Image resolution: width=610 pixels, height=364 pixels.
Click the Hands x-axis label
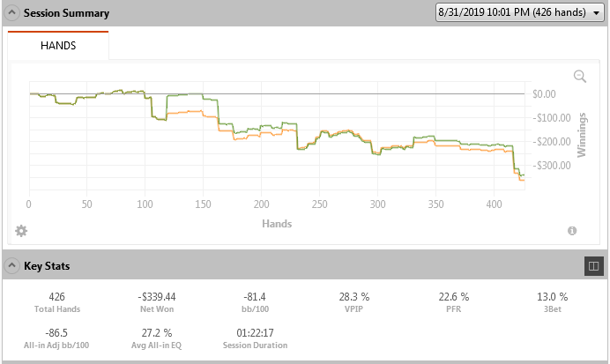(x=277, y=224)
